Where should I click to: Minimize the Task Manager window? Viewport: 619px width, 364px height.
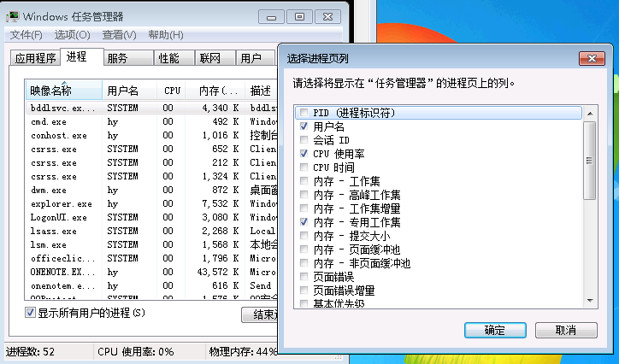(271, 17)
